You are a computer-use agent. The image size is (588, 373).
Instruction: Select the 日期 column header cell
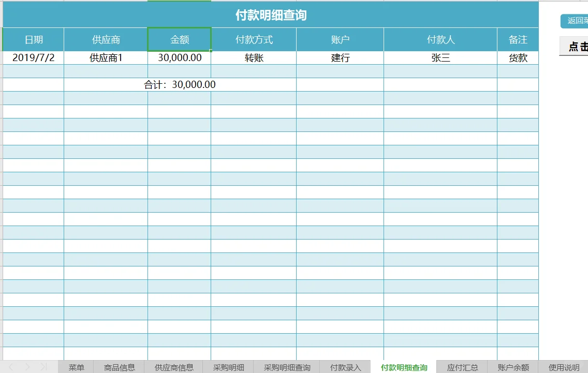(x=33, y=39)
